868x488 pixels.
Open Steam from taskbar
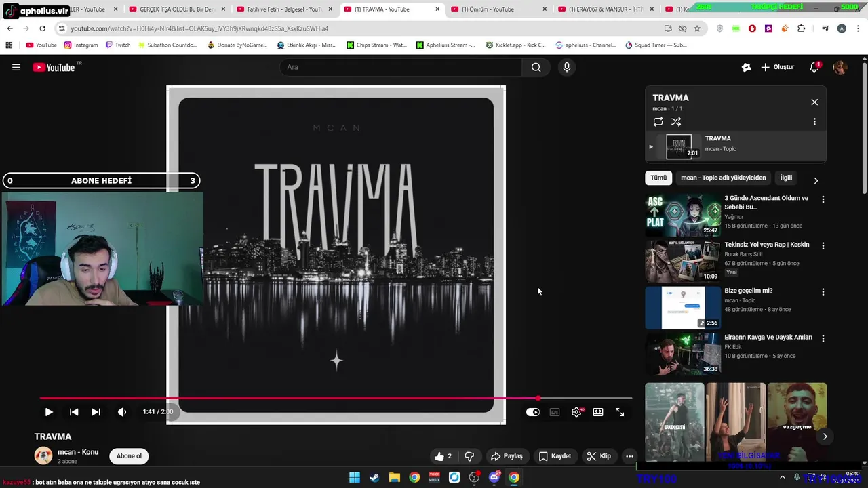point(374,477)
